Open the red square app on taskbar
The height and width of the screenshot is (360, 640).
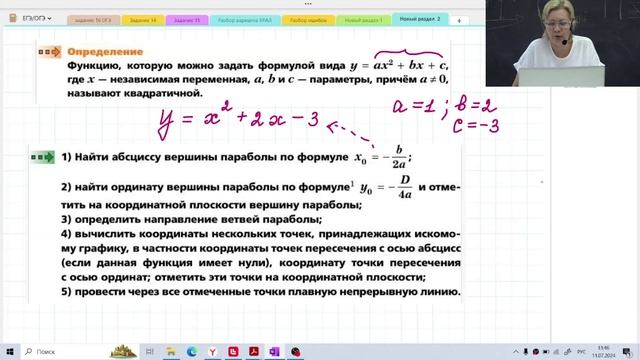[x=233, y=351]
